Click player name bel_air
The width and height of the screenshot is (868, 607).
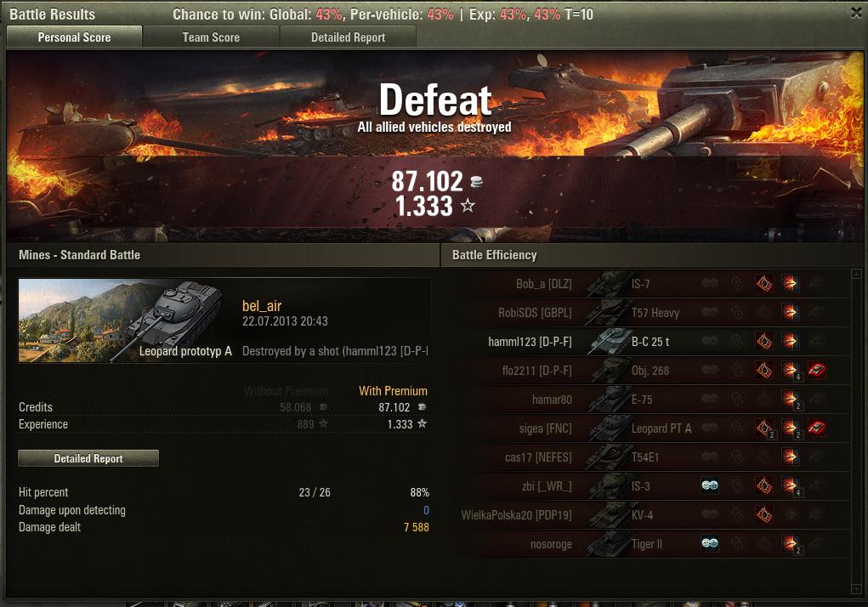pyautogui.click(x=262, y=306)
